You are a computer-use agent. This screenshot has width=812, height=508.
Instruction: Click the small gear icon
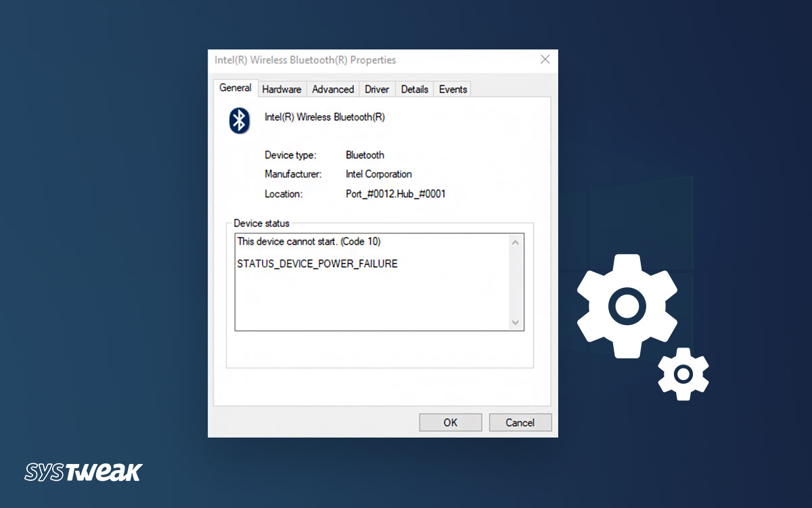point(683,375)
